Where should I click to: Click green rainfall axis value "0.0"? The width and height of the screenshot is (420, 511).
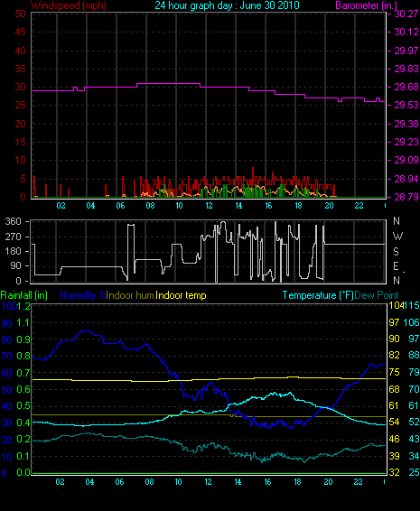point(23,472)
